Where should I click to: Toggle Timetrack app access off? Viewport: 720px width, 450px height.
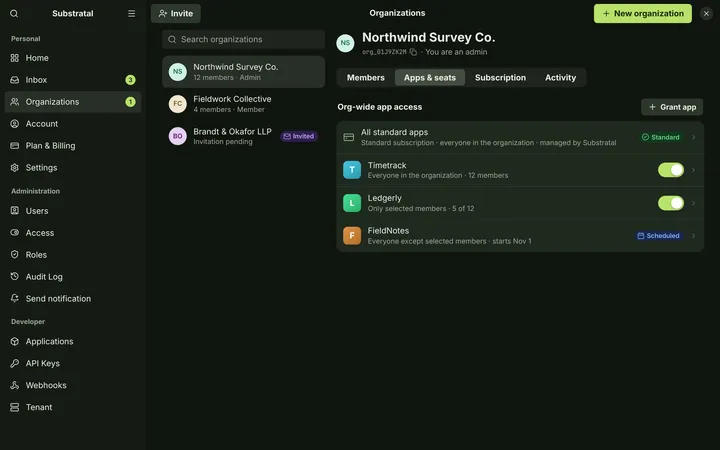(670, 170)
